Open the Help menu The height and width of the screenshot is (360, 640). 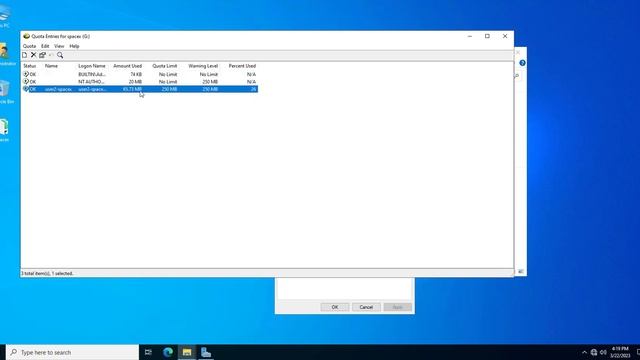tap(74, 46)
